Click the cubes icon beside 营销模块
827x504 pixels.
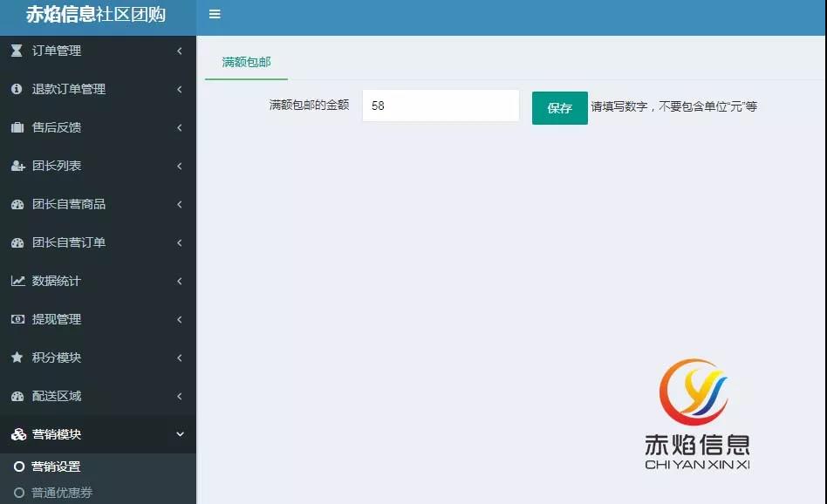[x=18, y=434]
